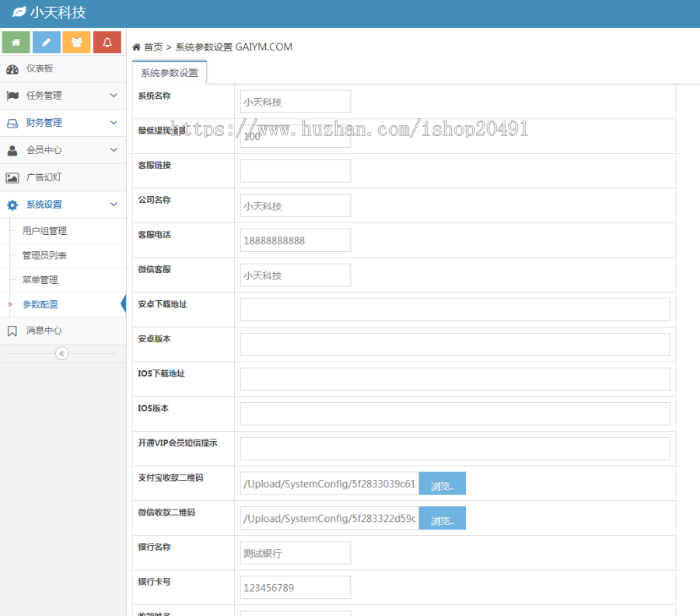Collapse the 系统设置 menu

[62, 205]
